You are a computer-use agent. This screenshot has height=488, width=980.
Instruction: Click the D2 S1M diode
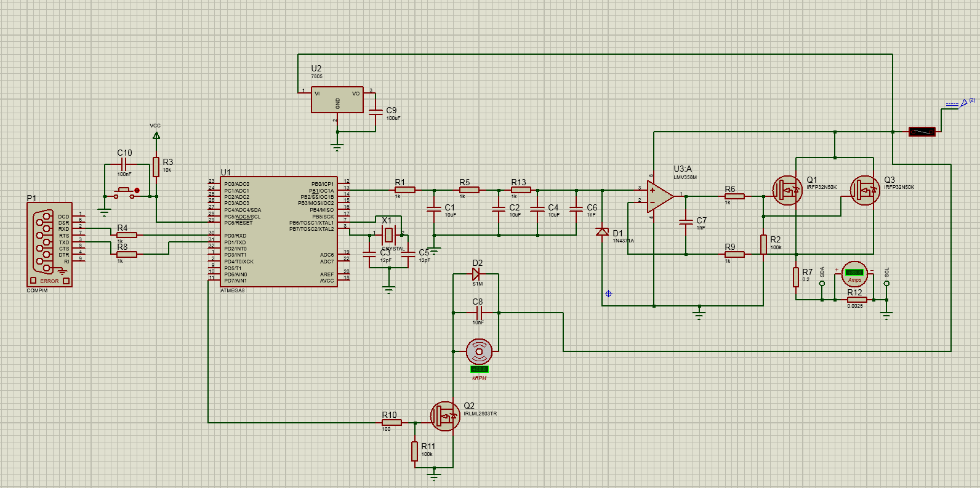coord(476,274)
